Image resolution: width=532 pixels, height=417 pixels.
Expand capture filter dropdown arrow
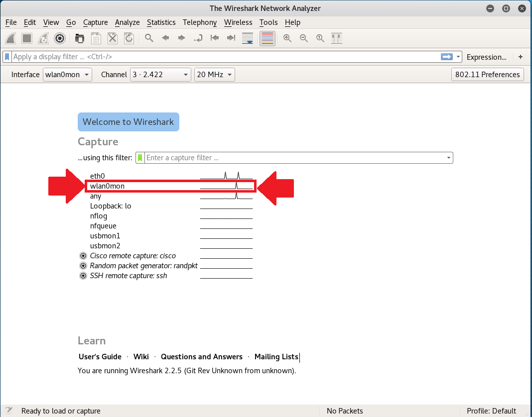448,158
